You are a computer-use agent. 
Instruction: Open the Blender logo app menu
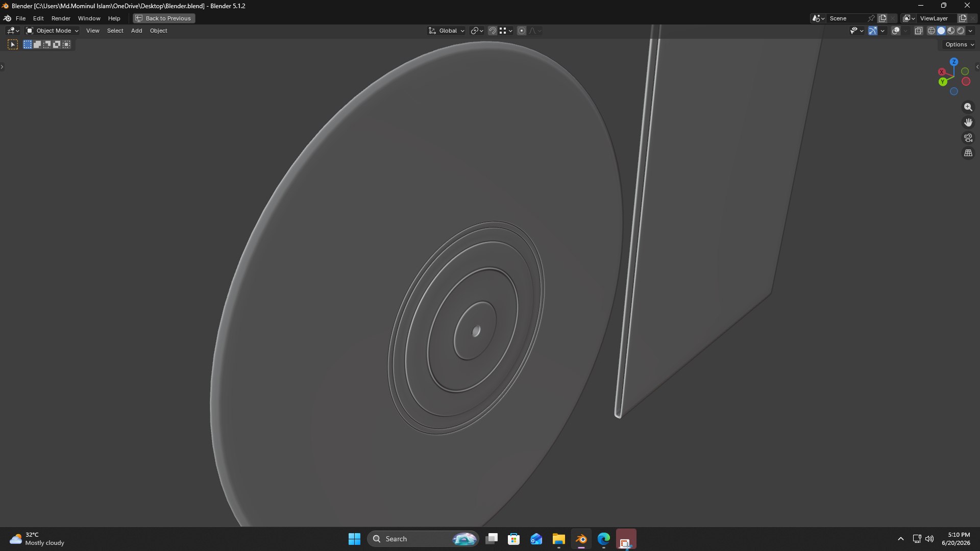coord(7,18)
